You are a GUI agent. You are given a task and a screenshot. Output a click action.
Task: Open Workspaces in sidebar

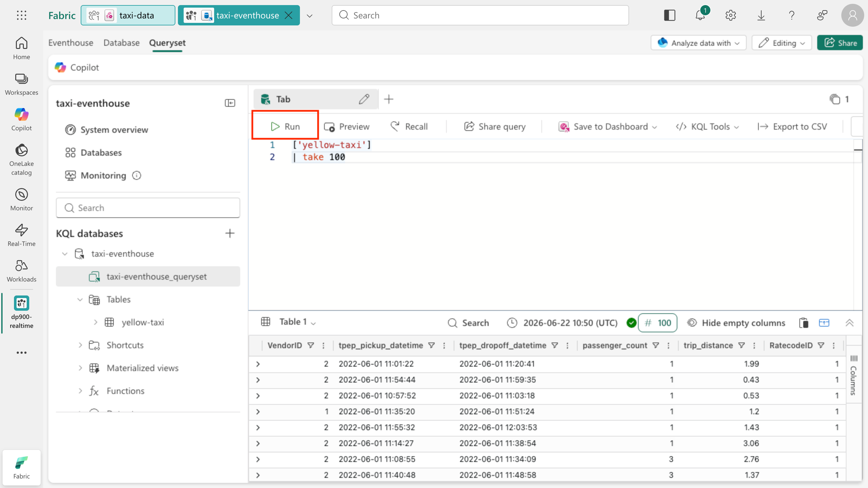(22, 84)
